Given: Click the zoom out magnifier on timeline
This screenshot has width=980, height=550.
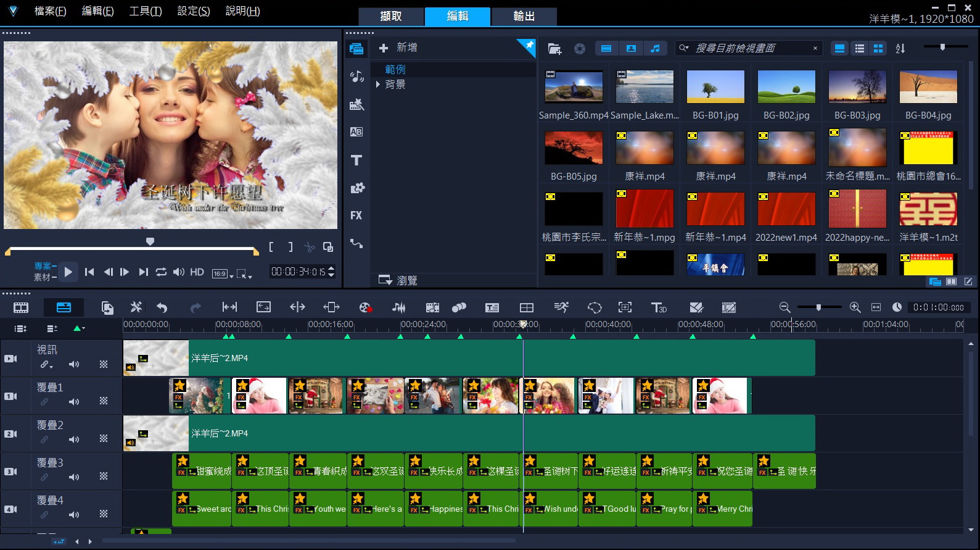Looking at the screenshot, I should coord(784,307).
